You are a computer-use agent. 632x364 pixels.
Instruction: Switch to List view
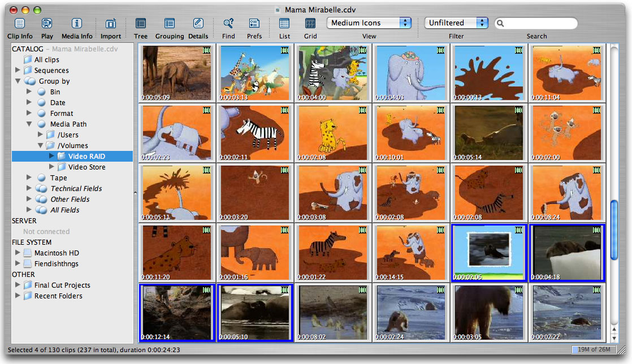(284, 24)
